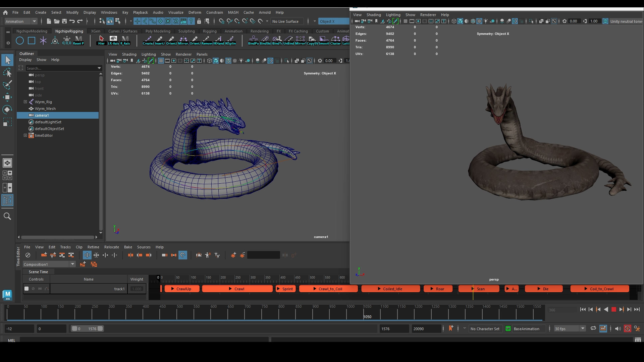Go to start of playback range

click(583, 310)
